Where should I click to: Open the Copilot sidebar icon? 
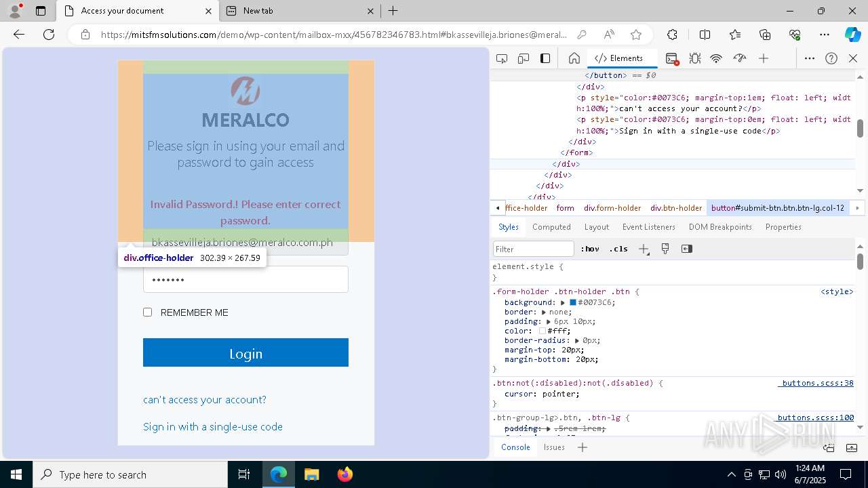tap(852, 35)
